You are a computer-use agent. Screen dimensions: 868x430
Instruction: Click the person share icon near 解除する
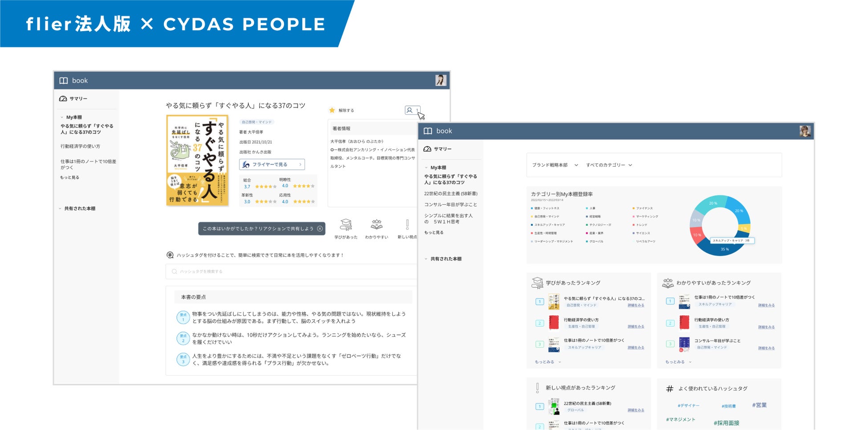coord(413,110)
